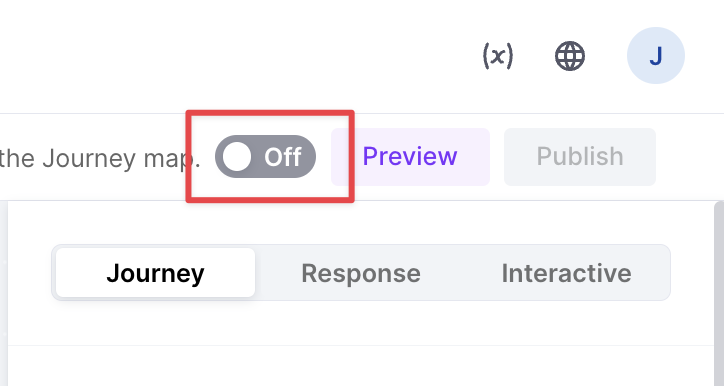Screen dimensions: 724x386
Task: Click the Preview button
Action: (410, 157)
